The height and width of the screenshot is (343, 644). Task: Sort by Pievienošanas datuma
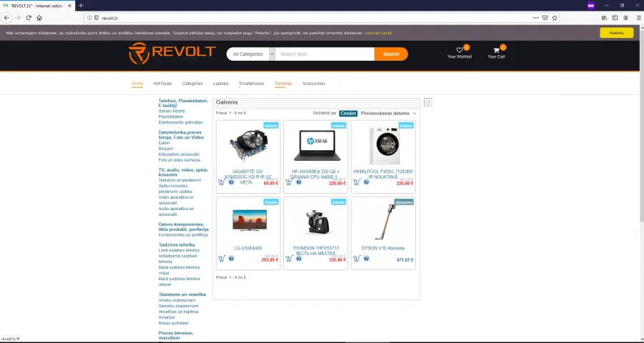[385, 113]
